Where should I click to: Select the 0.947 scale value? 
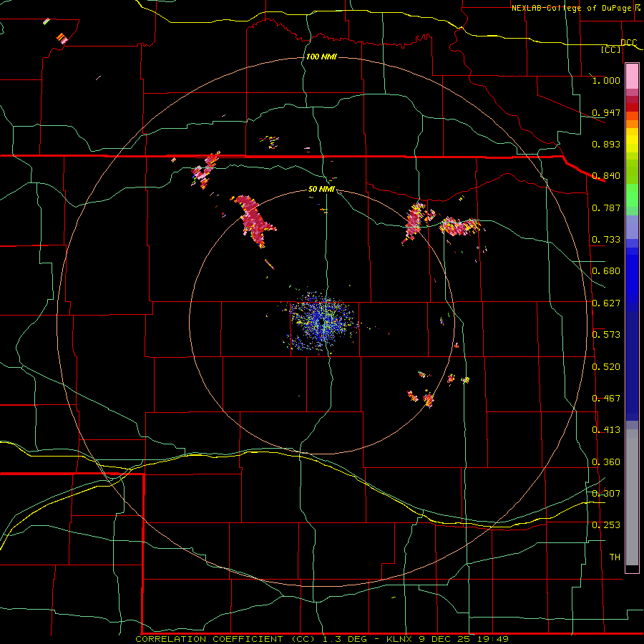coord(606,112)
